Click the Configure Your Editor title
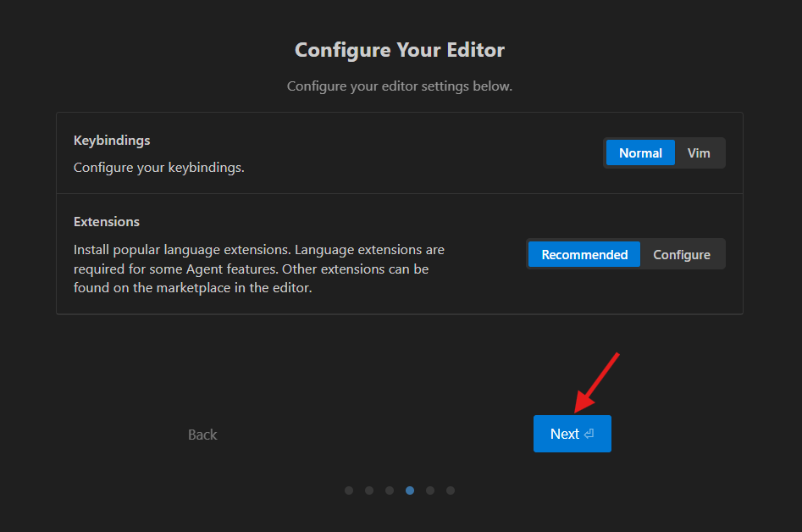This screenshot has width=802, height=532. tap(400, 50)
